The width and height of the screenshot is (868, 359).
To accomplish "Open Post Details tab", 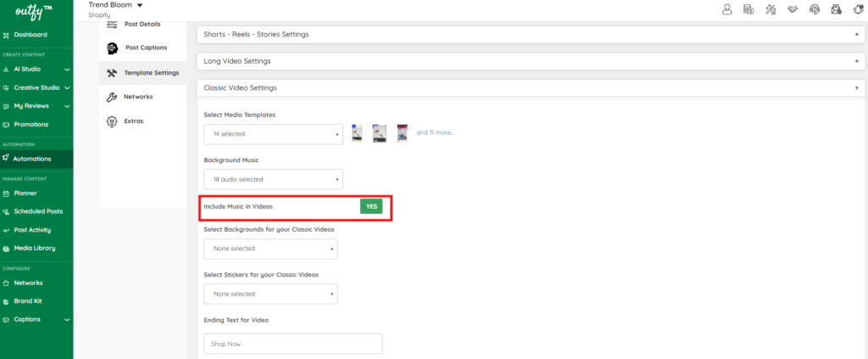I will click(143, 25).
